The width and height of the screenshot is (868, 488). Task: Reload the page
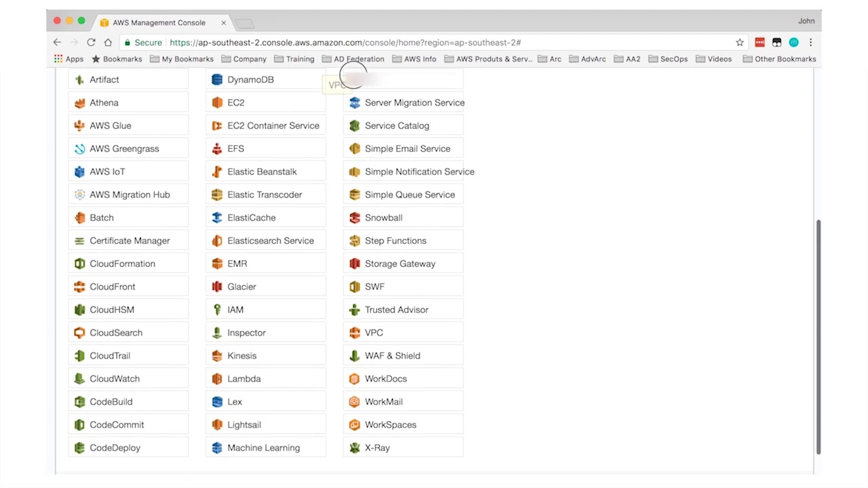91,42
